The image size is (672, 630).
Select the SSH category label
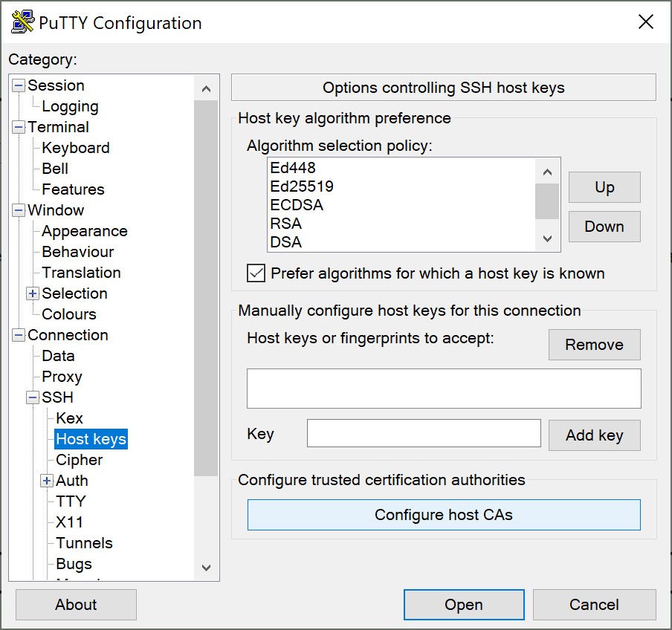[x=57, y=397]
